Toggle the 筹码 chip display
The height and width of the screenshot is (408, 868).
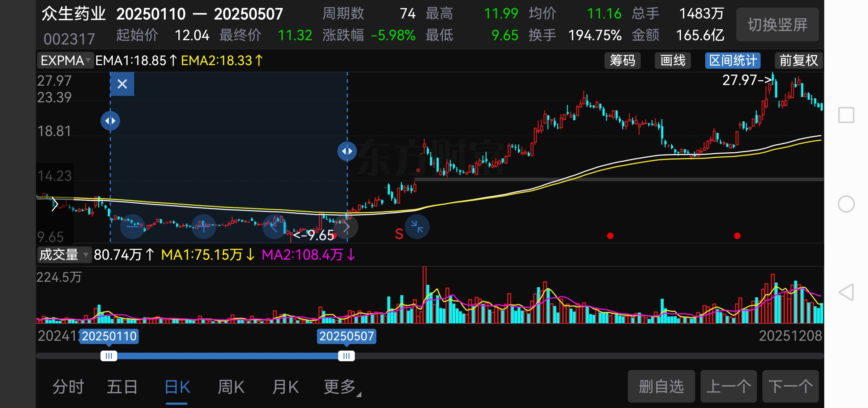point(622,60)
